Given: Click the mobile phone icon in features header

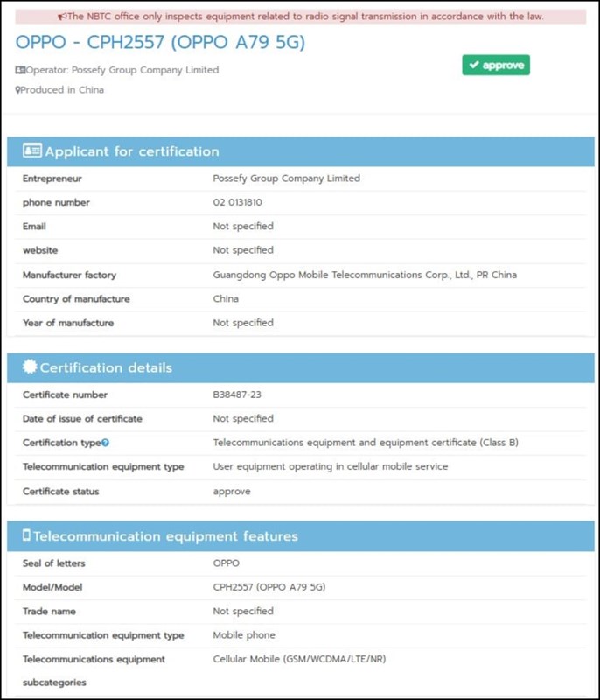Looking at the screenshot, I should 26,535.
